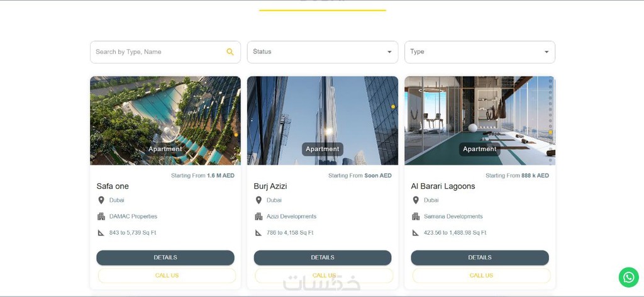View DETAILS for Safa one

[x=165, y=257]
